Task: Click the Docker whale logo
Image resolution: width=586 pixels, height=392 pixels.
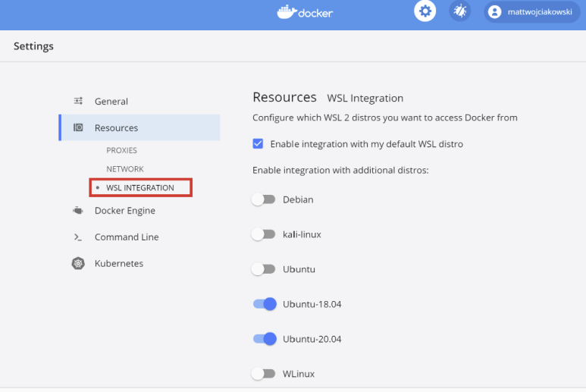Action: pos(287,11)
